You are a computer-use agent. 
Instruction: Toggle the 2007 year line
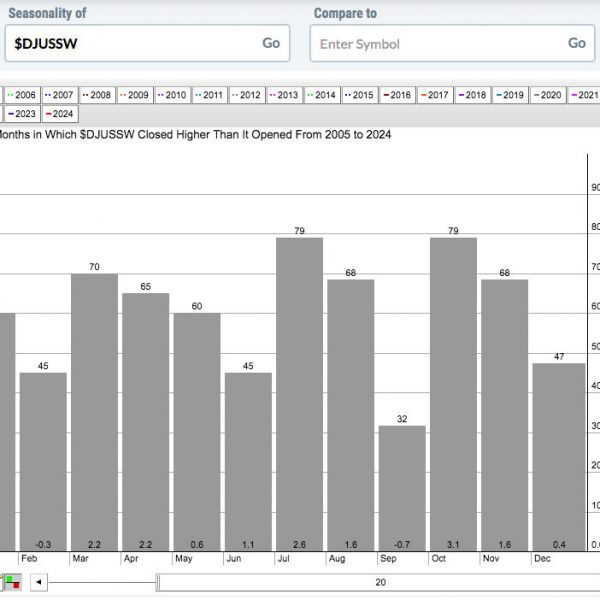pos(59,95)
